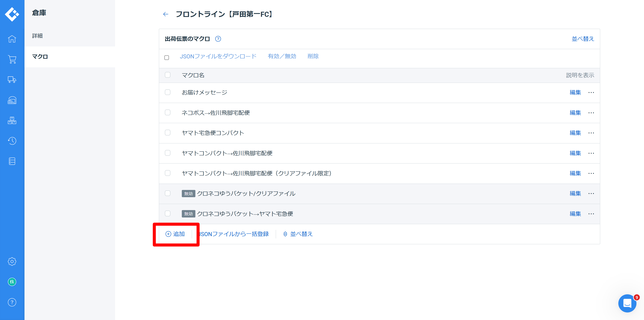Check the クロネコゆうパケット/クリアファイル row
Image resolution: width=644 pixels, height=320 pixels.
pos(168,193)
